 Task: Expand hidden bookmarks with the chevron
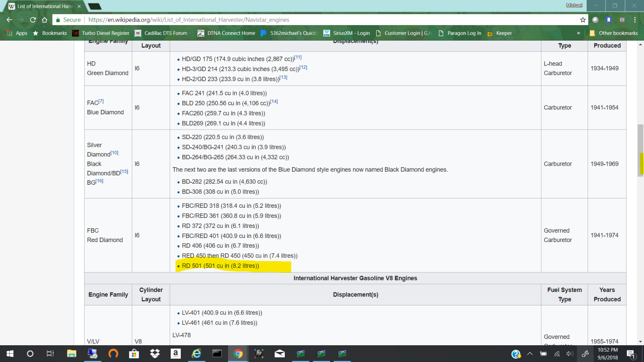(578, 33)
